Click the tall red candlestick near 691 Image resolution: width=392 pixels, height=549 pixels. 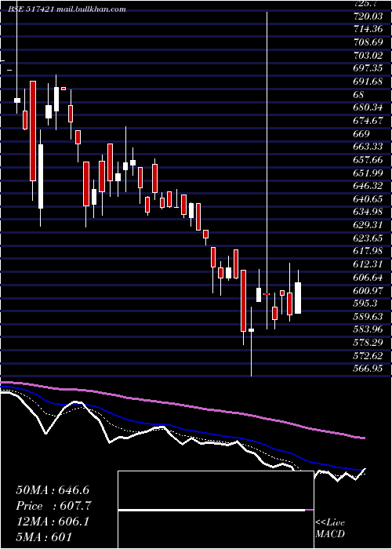(33, 131)
